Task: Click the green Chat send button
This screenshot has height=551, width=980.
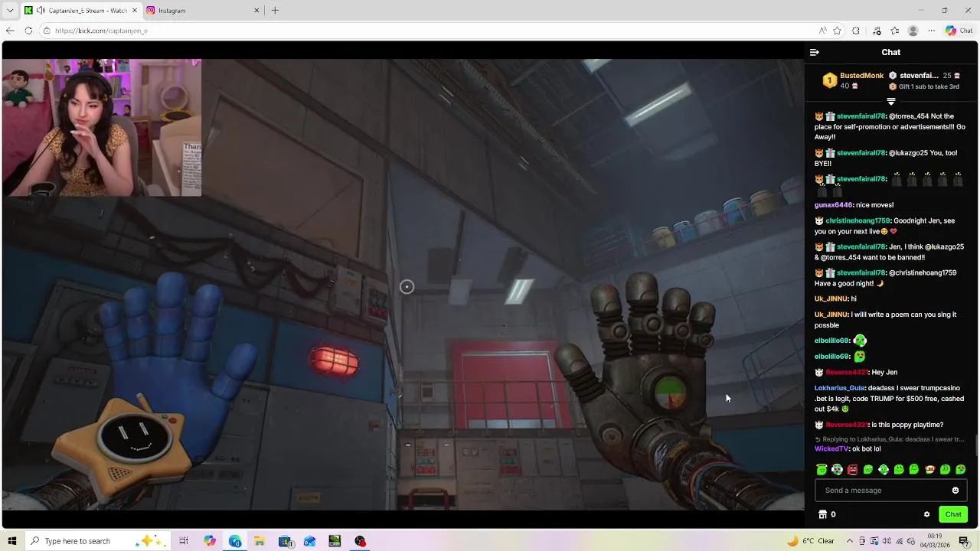Action: pos(953,515)
